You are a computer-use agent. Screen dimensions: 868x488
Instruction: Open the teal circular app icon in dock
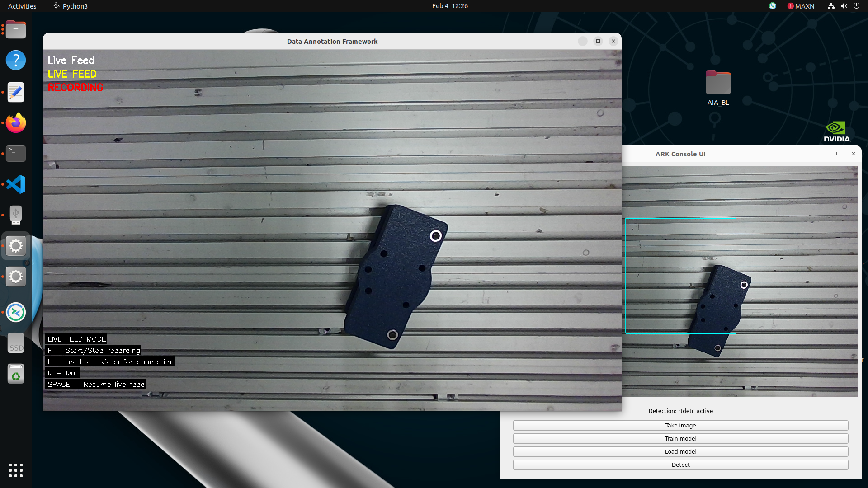click(16, 312)
